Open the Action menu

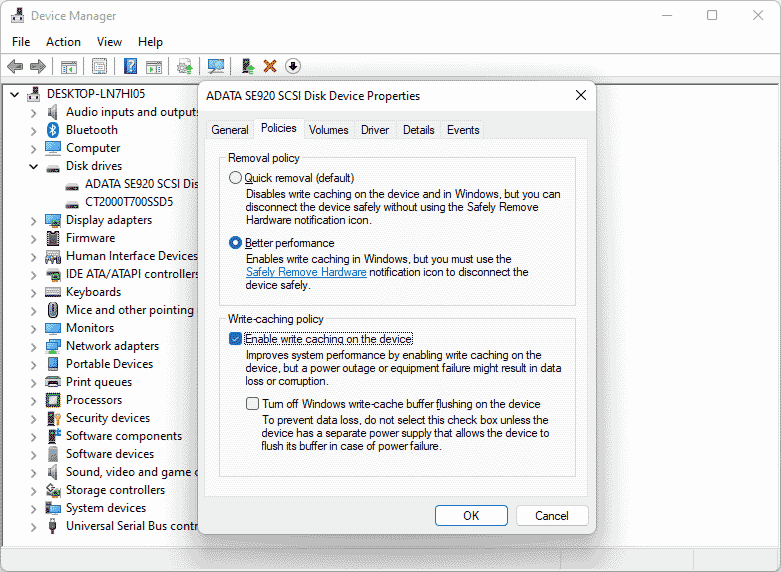pos(63,42)
